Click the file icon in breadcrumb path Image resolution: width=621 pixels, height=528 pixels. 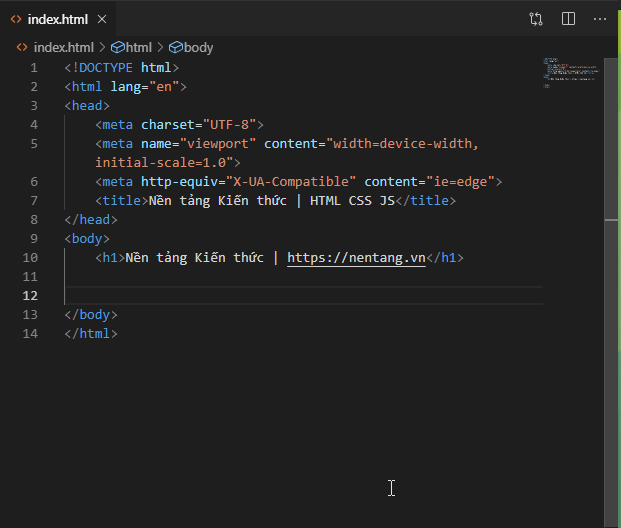[x=22, y=47]
